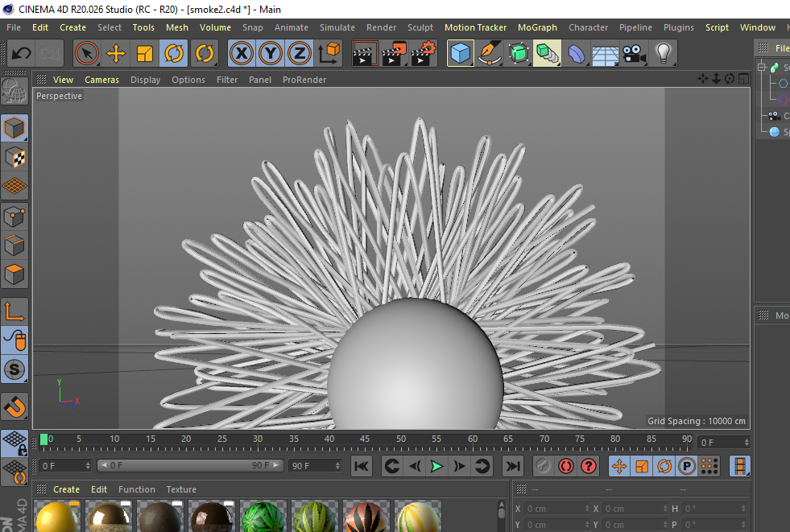
Task: Step to next frame
Action: pyautogui.click(x=459, y=466)
